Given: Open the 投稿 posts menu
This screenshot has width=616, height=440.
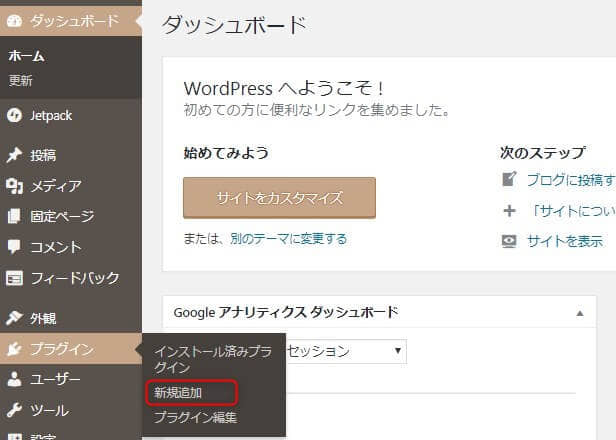Looking at the screenshot, I should 71,155.
